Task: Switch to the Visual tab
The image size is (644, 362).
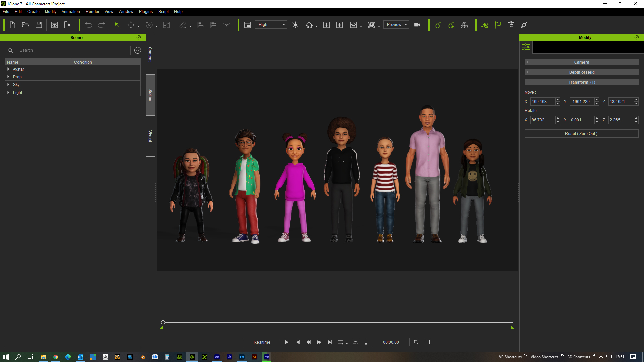Action: coord(150,136)
